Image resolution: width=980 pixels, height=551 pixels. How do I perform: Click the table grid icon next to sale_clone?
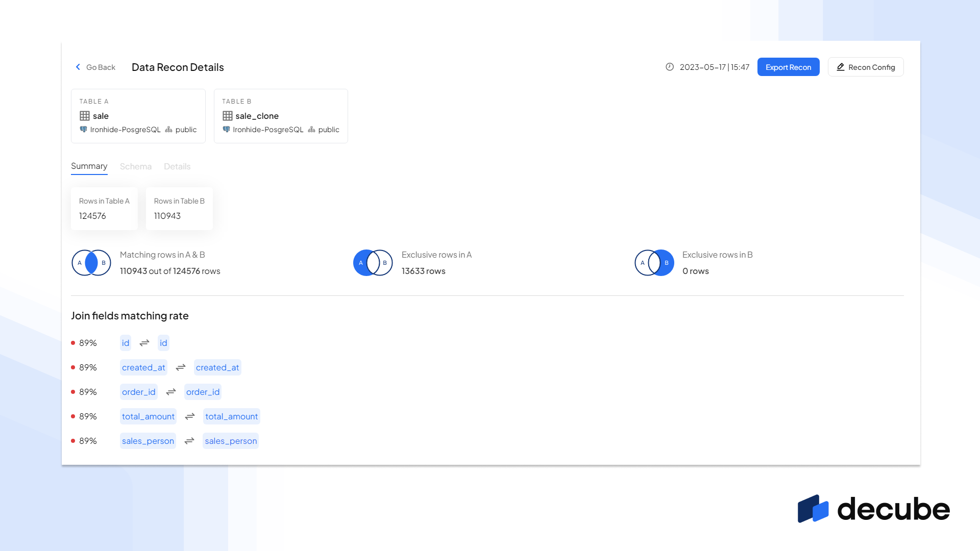228,116
